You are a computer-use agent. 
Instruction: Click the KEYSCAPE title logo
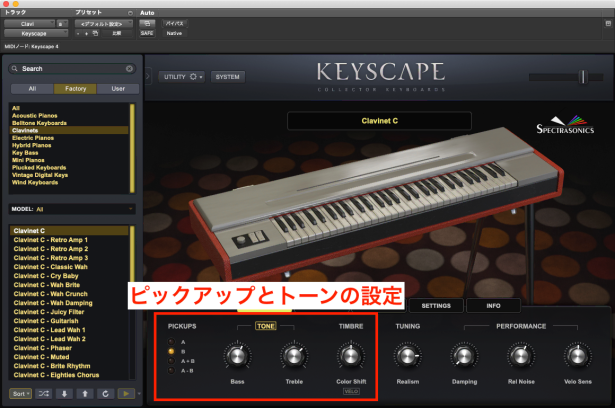click(381, 72)
